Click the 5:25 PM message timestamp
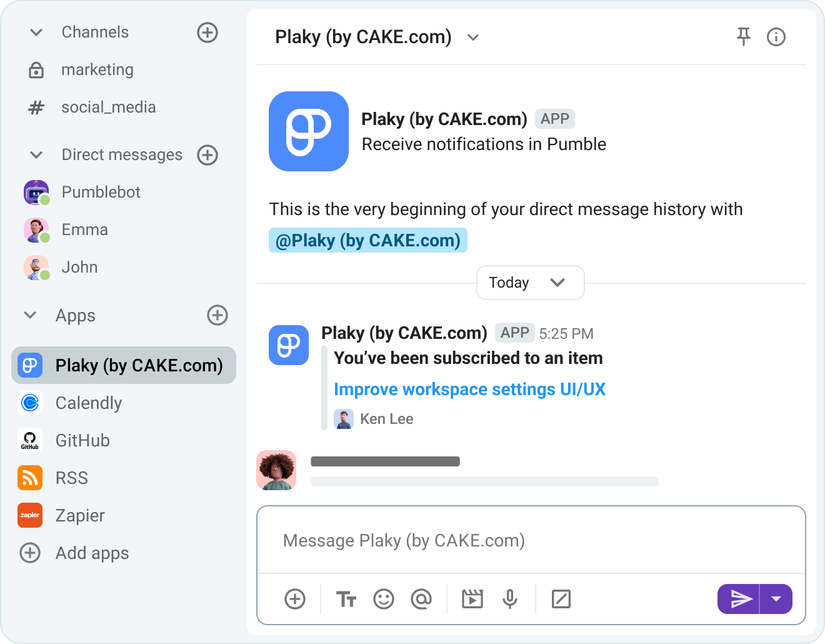Screen dimensions: 825x644 (x=566, y=334)
